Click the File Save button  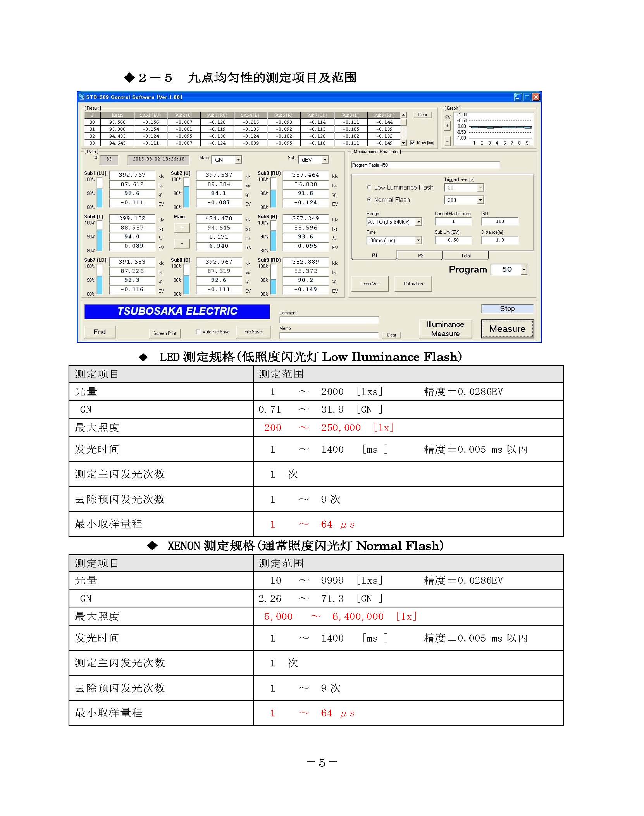coord(253,332)
